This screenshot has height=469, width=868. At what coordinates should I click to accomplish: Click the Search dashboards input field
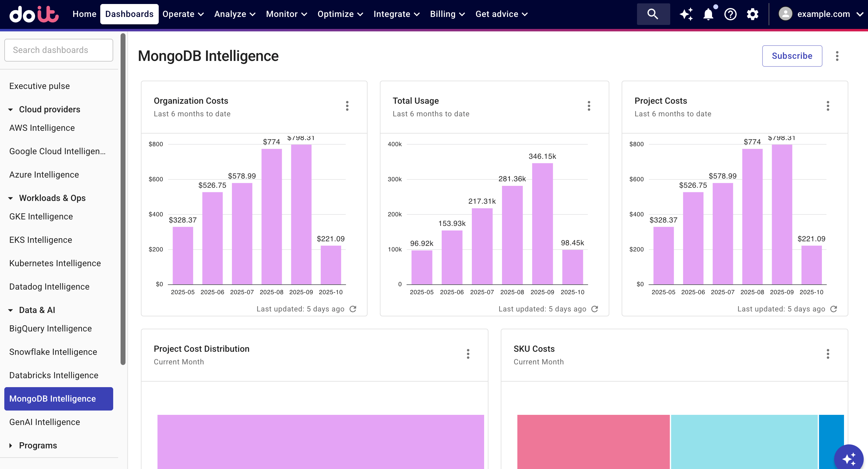(x=59, y=50)
